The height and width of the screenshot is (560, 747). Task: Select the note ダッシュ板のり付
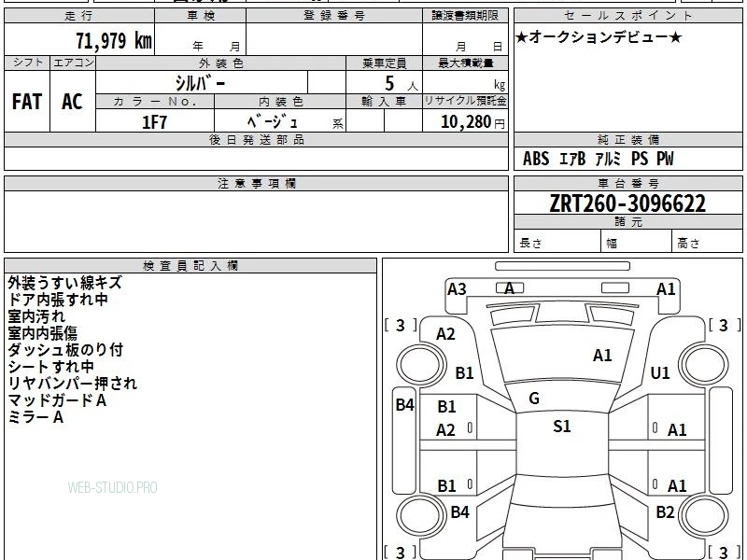[x=65, y=350]
